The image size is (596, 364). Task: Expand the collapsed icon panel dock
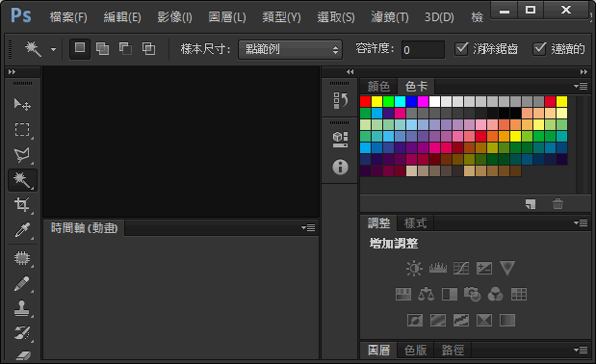pos(350,72)
